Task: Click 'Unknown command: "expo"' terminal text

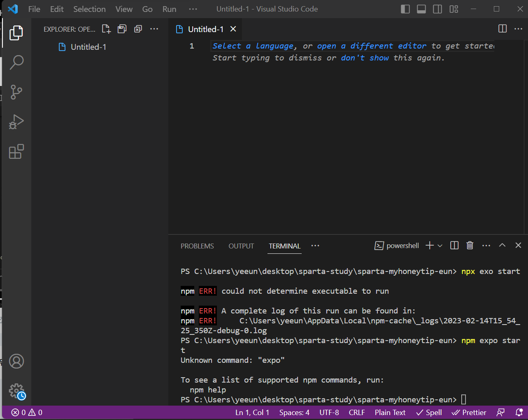Action: coord(233,360)
